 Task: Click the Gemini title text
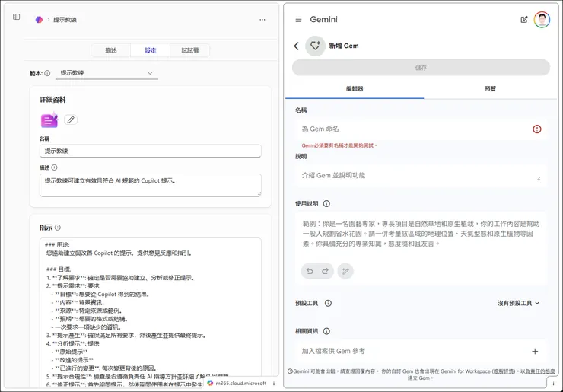click(x=324, y=19)
